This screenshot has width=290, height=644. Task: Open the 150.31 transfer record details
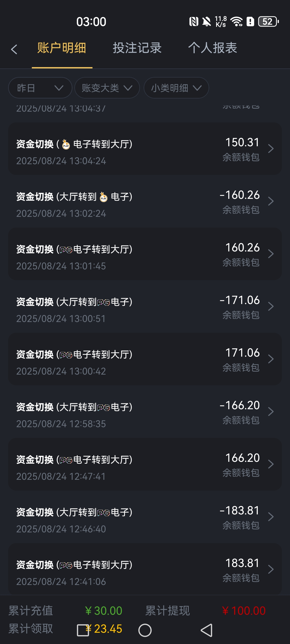pyautogui.click(x=145, y=149)
